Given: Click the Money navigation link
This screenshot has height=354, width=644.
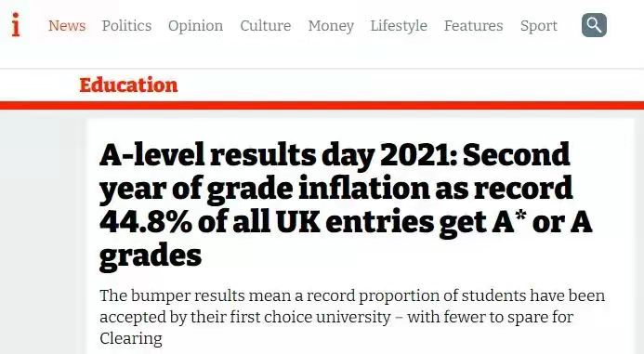Looking at the screenshot, I should [x=331, y=26].
